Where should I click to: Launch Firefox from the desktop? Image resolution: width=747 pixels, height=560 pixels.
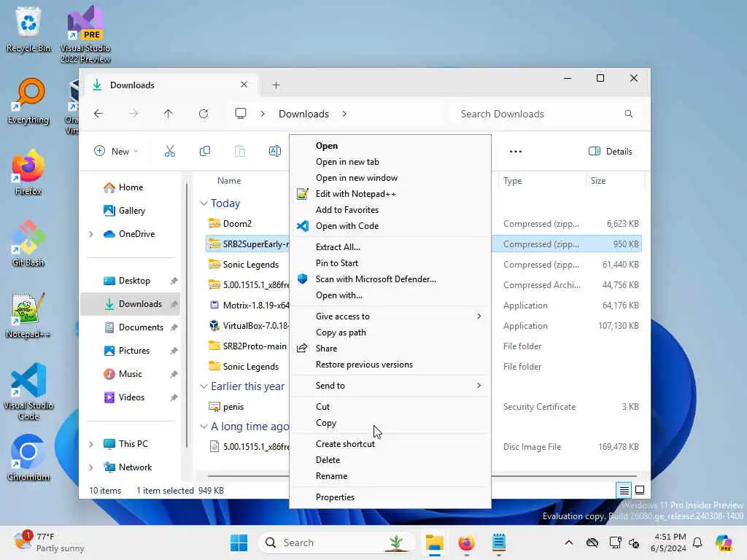point(28,172)
